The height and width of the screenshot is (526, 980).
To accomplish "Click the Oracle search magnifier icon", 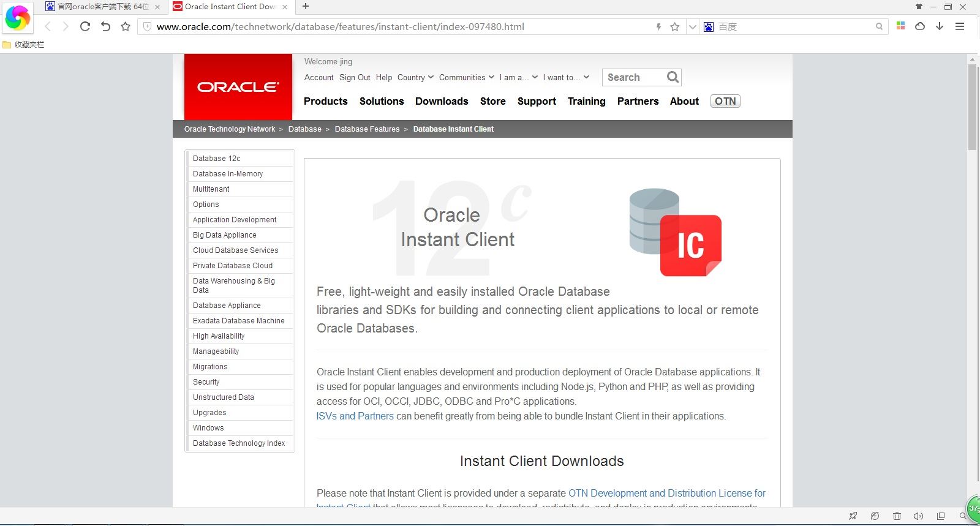I will 673,77.
